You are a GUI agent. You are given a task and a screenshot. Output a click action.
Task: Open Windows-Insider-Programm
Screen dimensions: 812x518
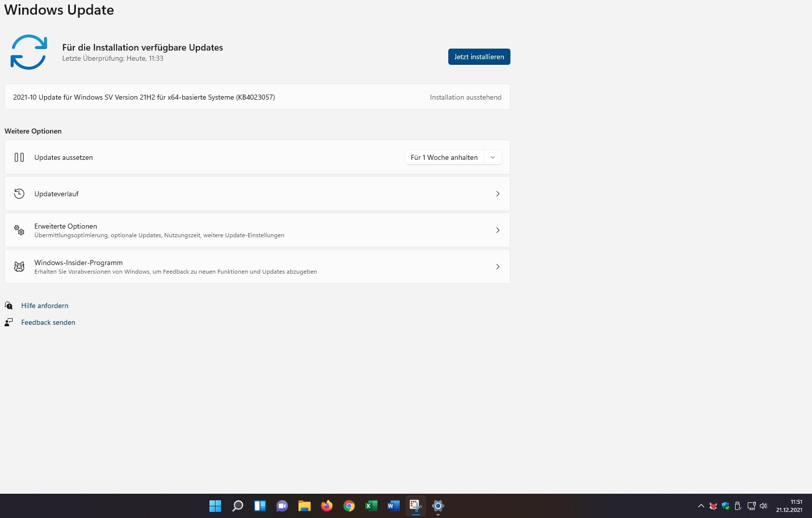pos(258,267)
